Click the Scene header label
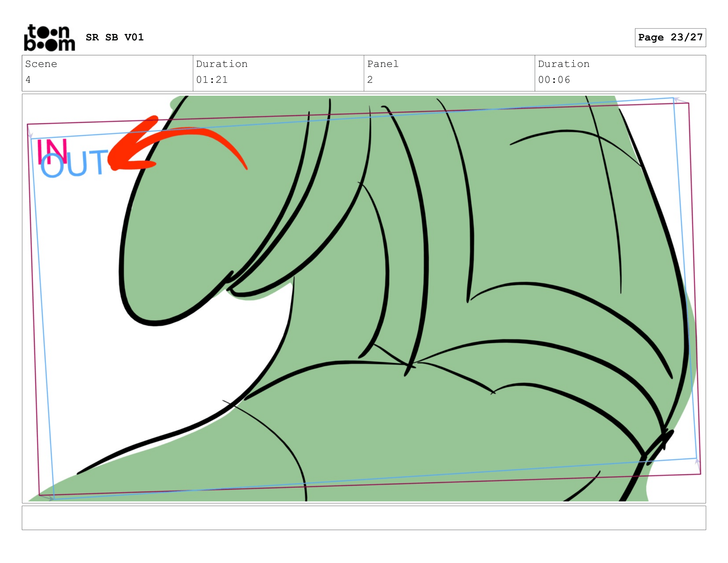Screen dimensions: 728x563 click(41, 64)
